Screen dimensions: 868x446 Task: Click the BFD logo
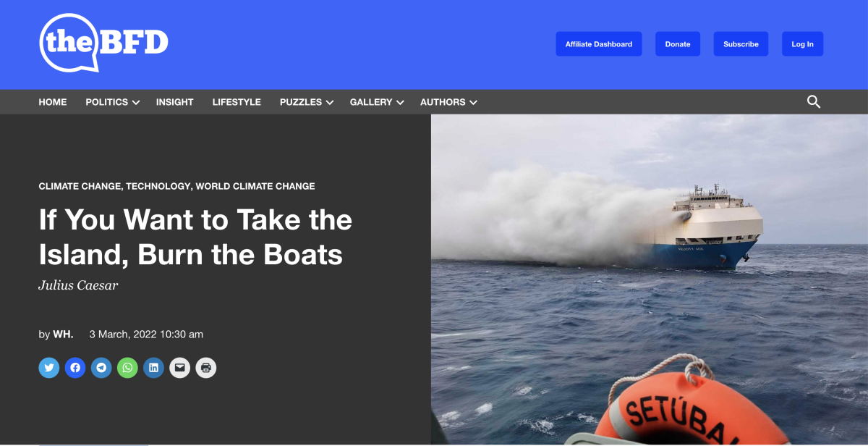click(x=104, y=43)
